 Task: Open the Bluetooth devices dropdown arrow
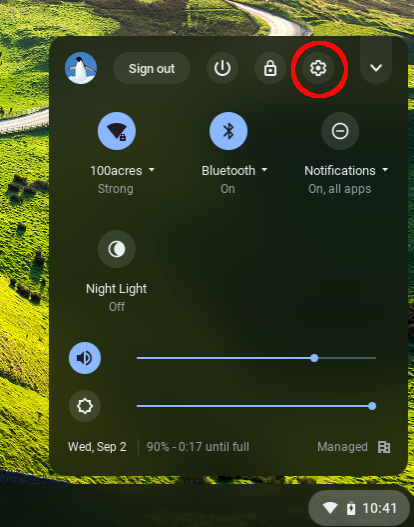pos(264,170)
